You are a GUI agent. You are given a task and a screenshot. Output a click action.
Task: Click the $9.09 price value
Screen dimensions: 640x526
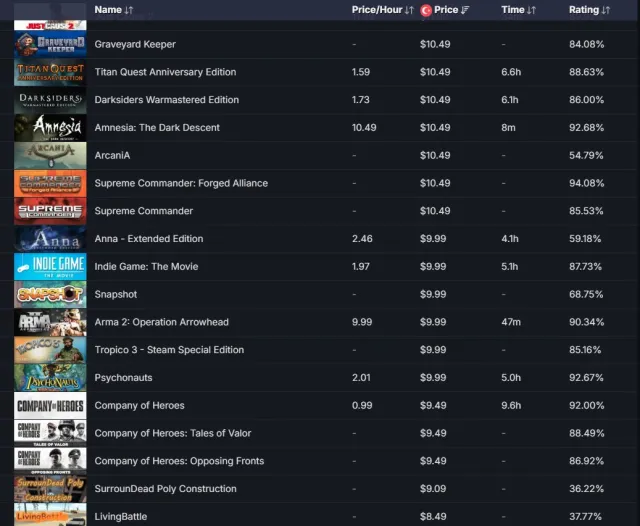[x=433, y=488]
